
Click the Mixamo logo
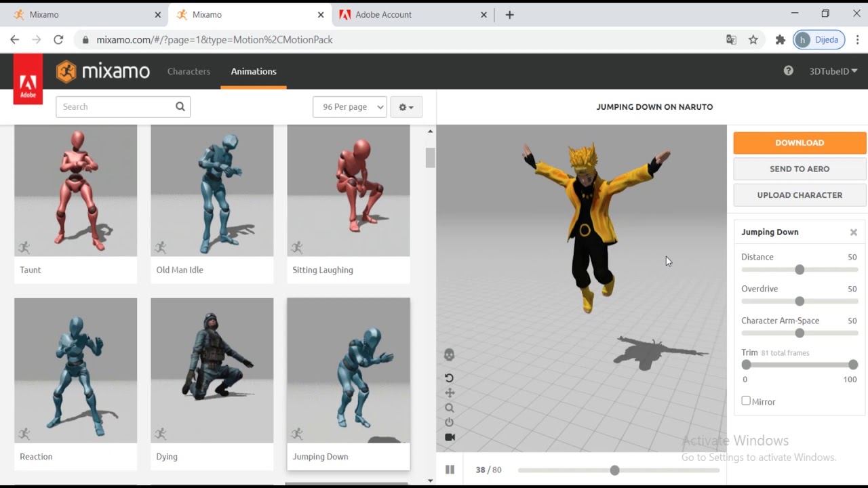[103, 71]
